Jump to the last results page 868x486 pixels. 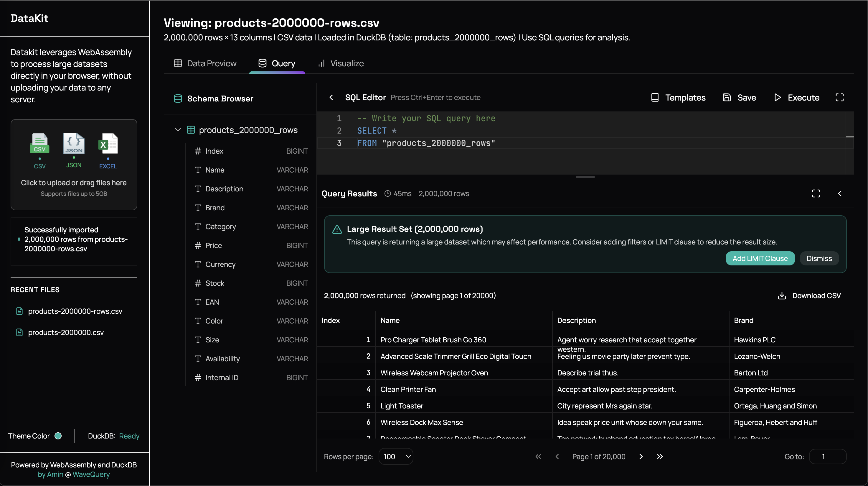coord(660,457)
